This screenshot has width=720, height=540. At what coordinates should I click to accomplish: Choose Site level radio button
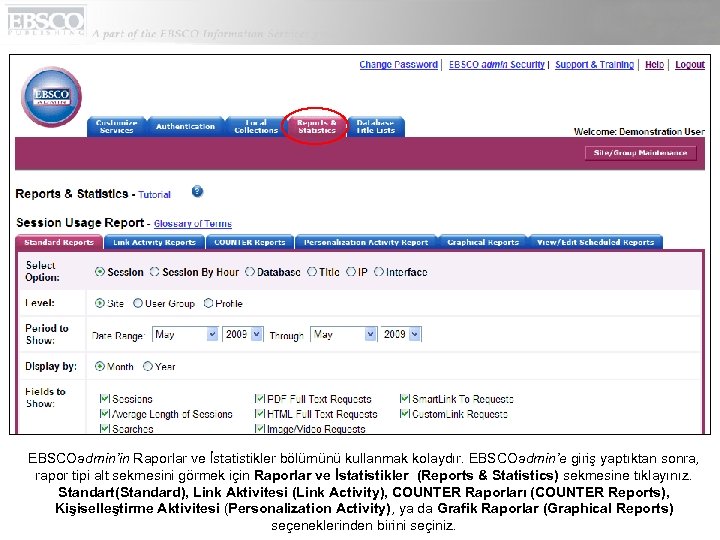tap(100, 303)
